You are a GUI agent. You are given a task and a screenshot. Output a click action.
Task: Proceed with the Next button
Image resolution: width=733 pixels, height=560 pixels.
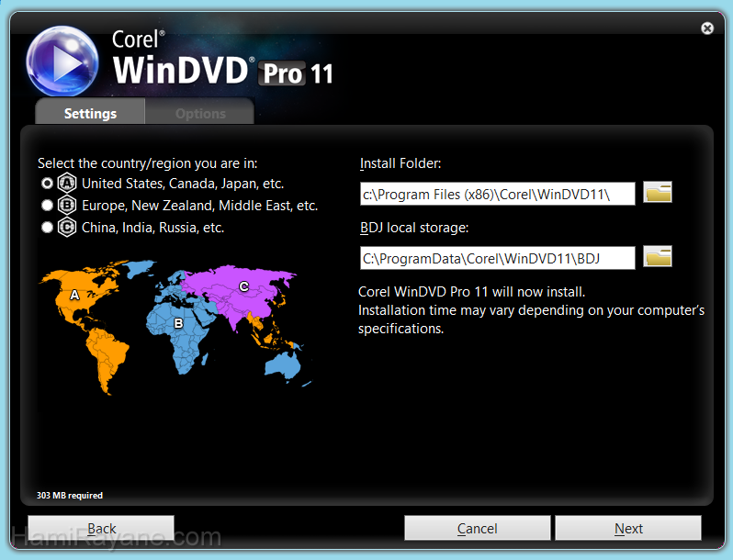pos(628,528)
